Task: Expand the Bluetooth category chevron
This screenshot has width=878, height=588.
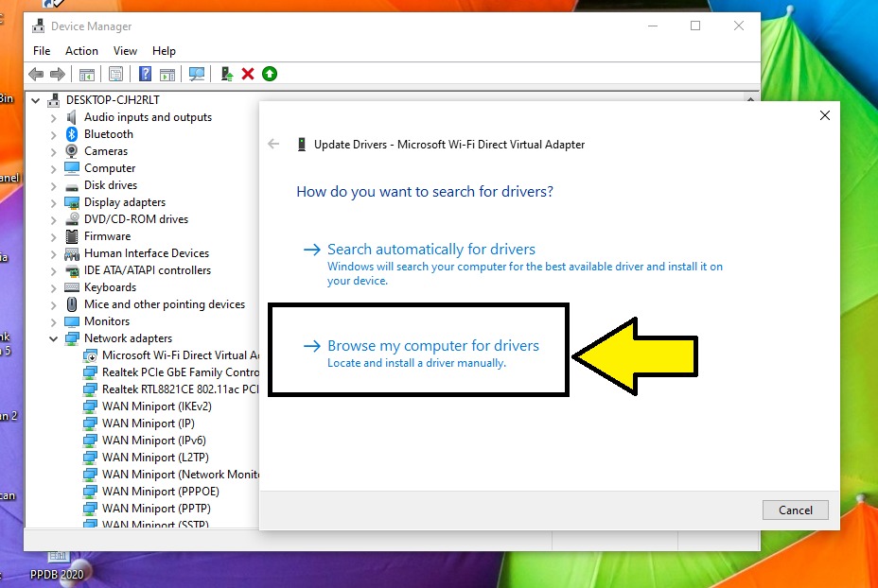Action: click(54, 135)
